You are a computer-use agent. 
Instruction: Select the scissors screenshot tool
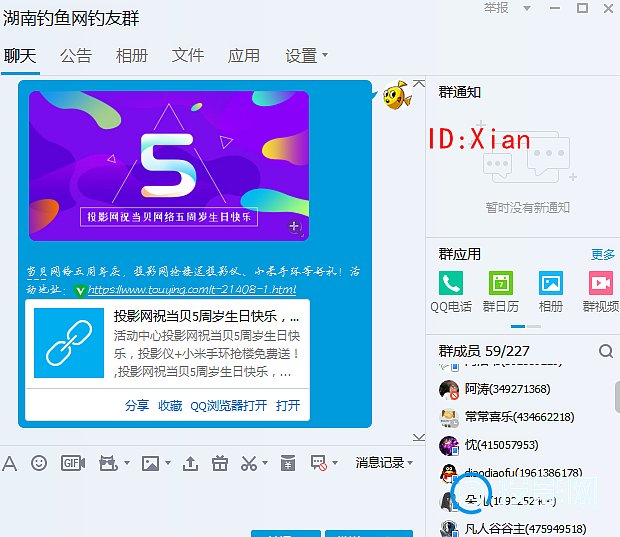point(249,463)
